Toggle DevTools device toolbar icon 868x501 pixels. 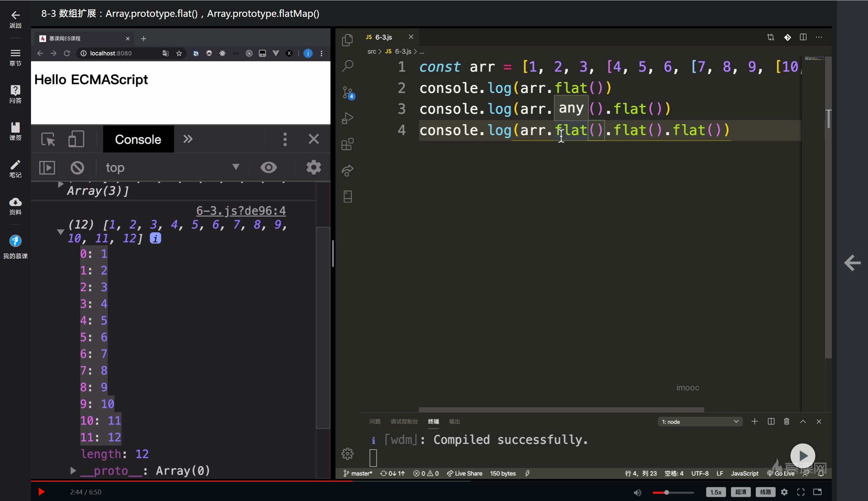coord(76,139)
